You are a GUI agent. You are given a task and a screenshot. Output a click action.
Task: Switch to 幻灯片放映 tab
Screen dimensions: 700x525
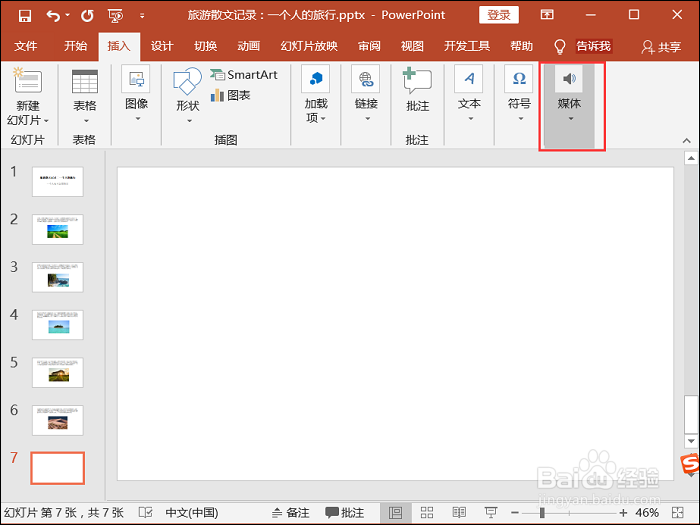click(x=309, y=46)
